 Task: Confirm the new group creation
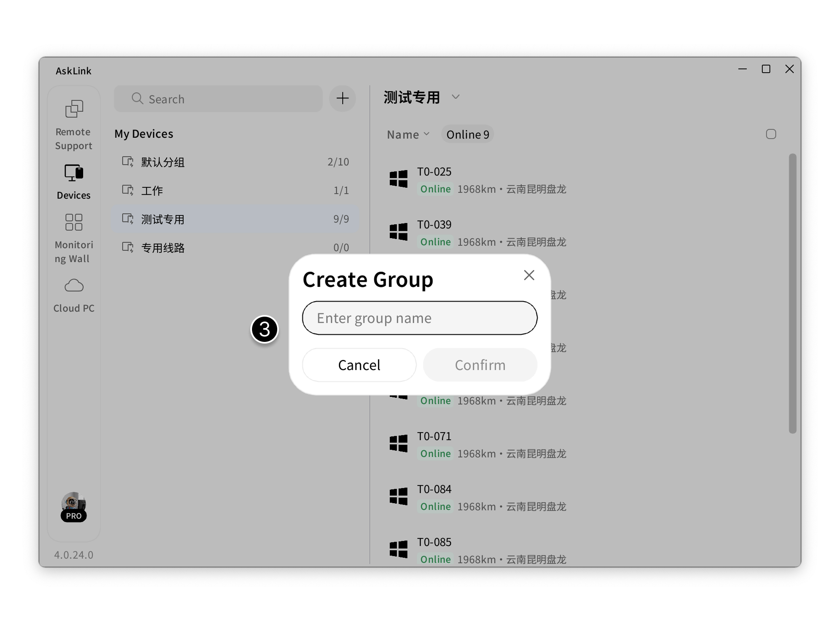pos(480,365)
